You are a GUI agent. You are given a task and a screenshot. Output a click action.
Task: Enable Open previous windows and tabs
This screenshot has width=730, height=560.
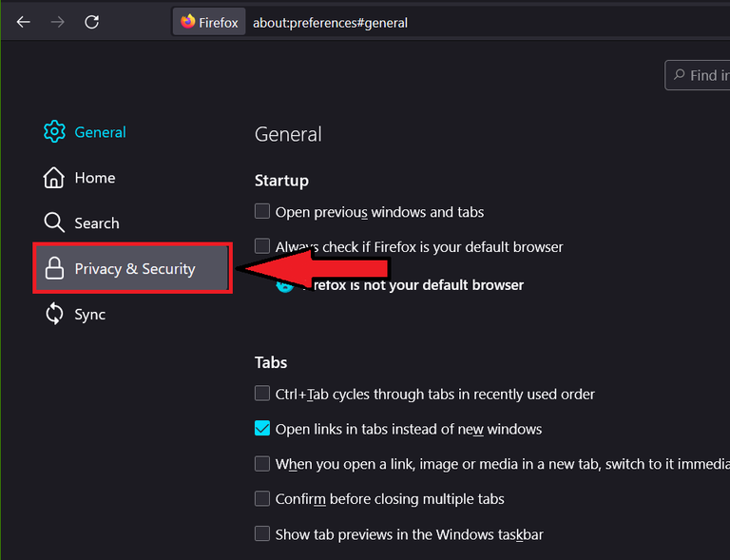point(262,212)
